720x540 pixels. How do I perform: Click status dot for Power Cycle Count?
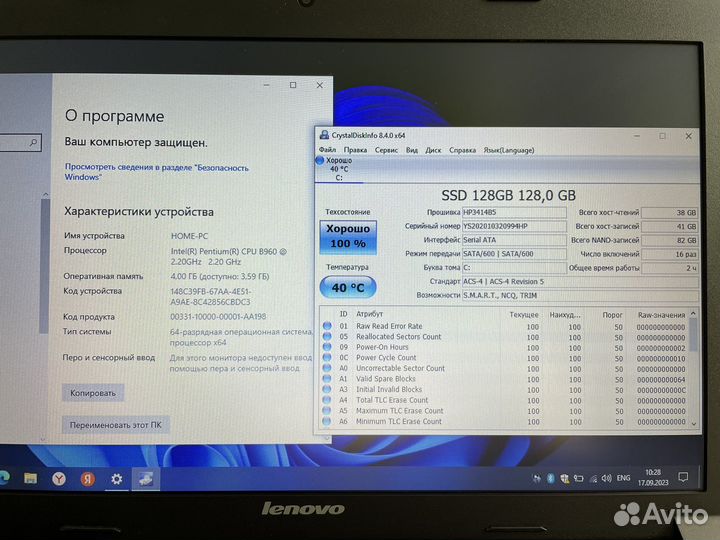(x=327, y=357)
